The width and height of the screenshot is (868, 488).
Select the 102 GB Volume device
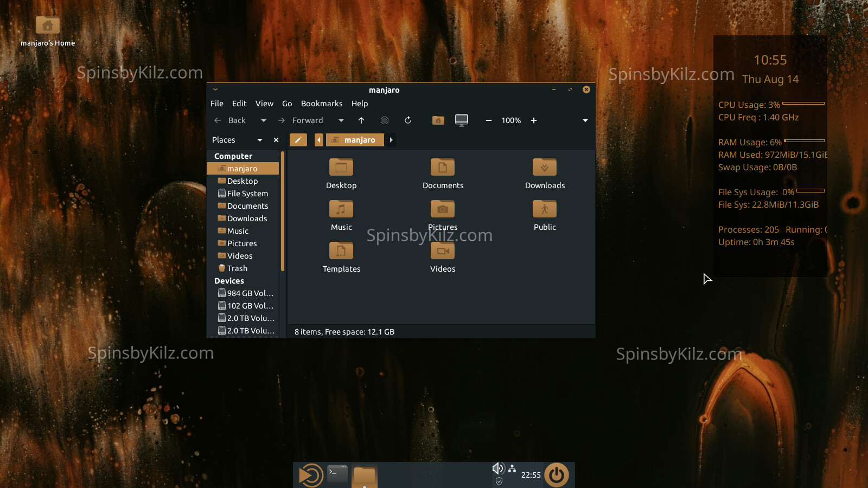(243, 306)
